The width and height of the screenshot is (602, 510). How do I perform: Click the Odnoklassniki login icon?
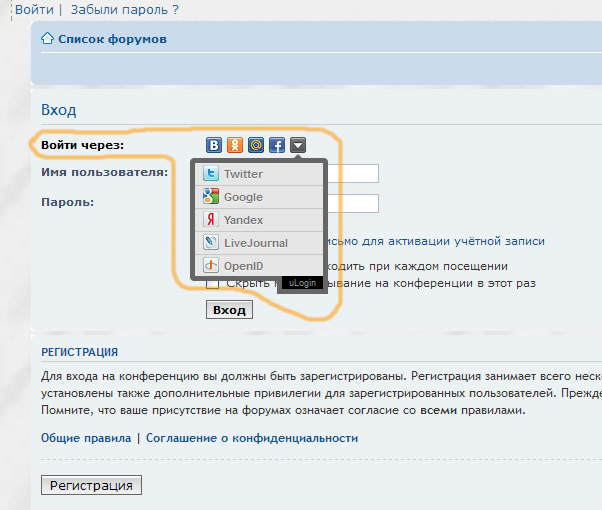[235, 146]
